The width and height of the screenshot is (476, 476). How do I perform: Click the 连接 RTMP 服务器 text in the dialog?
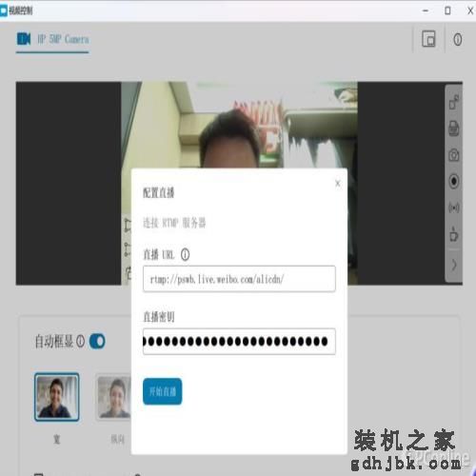pos(174,223)
